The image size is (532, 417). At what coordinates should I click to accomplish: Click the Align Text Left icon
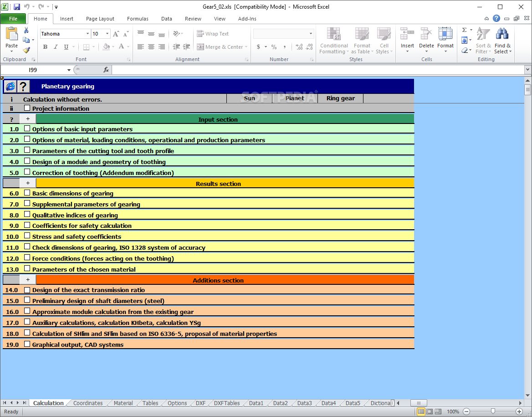(x=140, y=47)
